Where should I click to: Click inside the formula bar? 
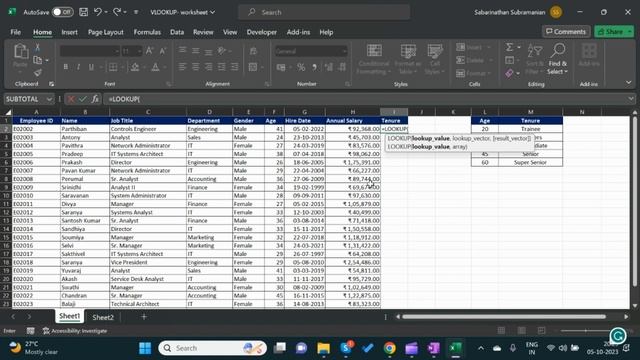[x=365, y=99]
